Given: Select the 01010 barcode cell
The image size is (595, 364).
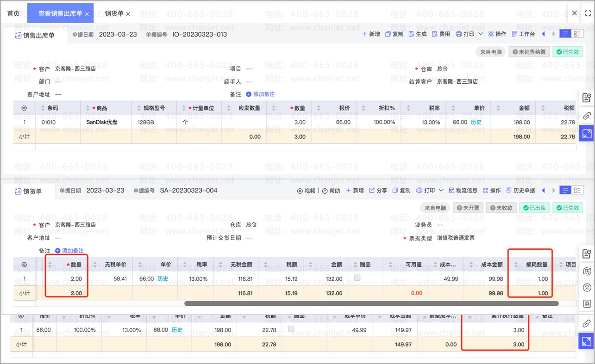Looking at the screenshot, I should 58,123.
